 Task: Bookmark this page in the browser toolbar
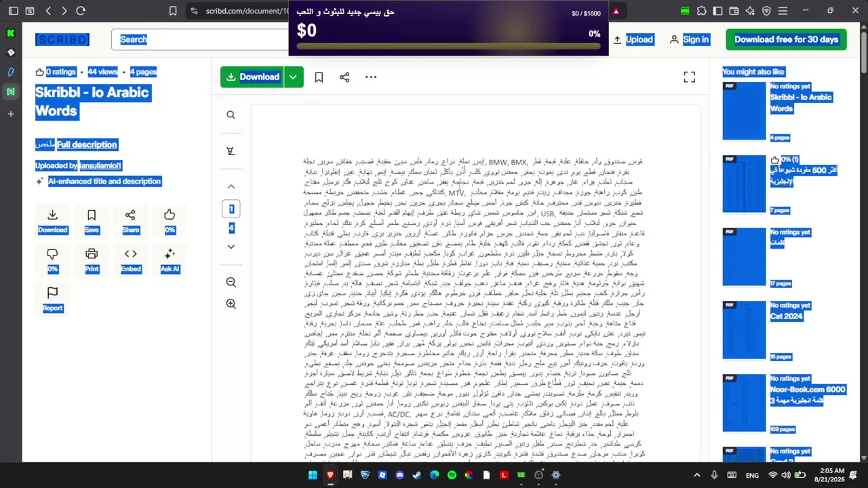point(173,11)
